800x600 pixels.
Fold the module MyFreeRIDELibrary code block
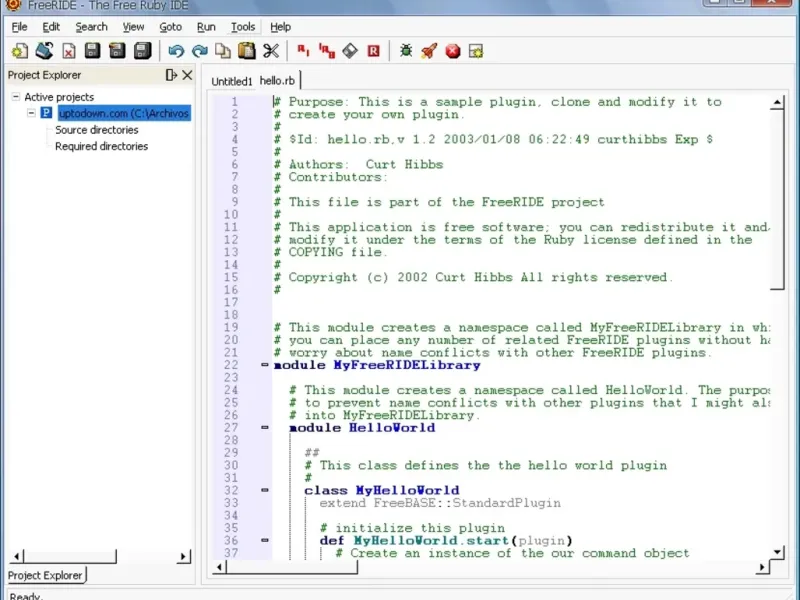point(265,365)
